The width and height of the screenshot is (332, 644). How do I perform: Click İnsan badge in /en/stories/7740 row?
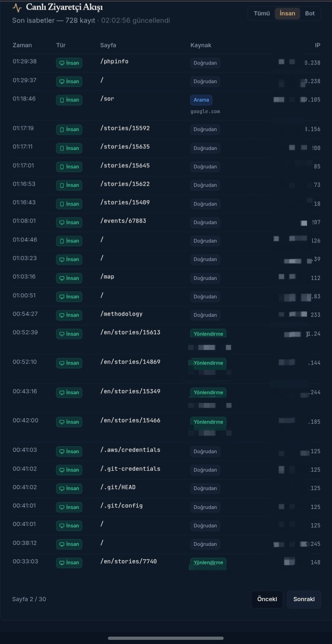[69, 563]
